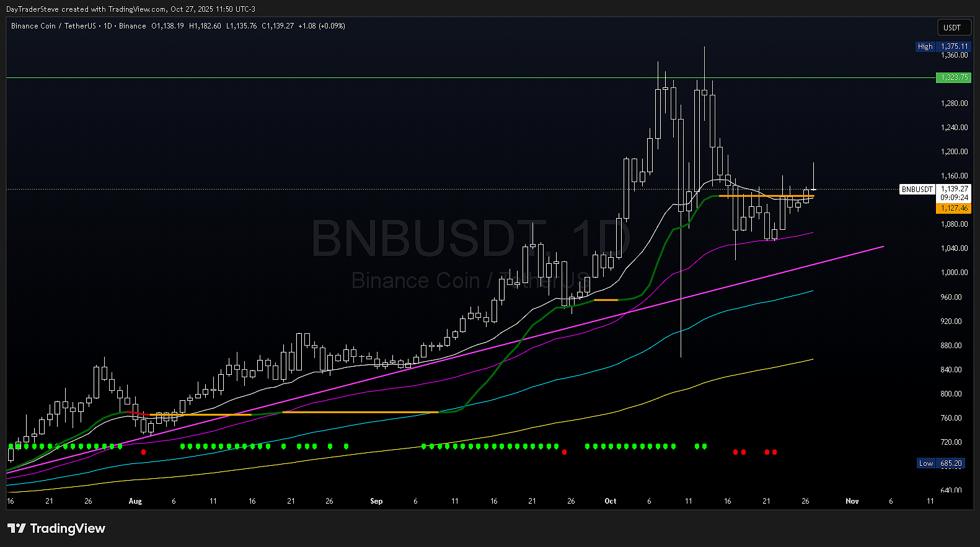
Task: Click the 1,160.00 price axis label
Action: pos(955,176)
